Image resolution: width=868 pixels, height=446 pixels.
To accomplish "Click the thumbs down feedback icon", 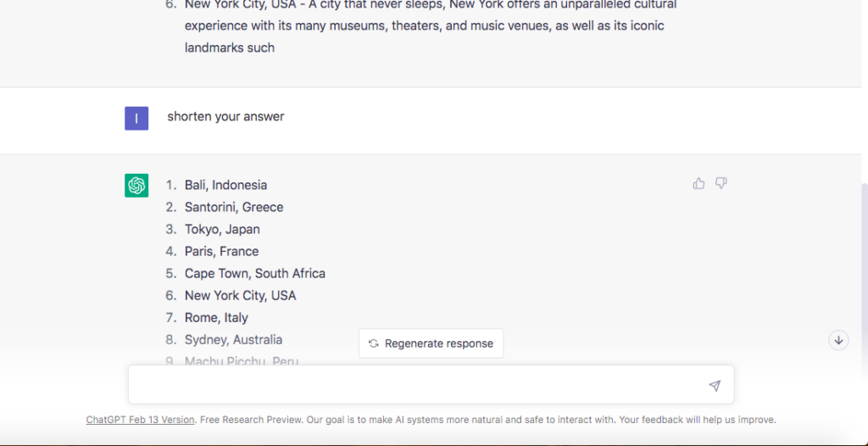I will click(x=721, y=183).
